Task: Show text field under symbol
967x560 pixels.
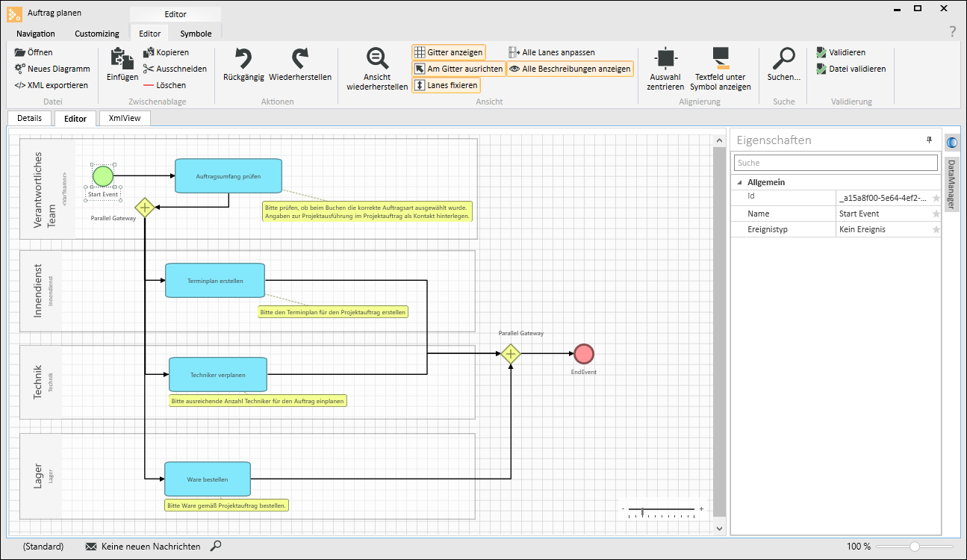Action: pyautogui.click(x=720, y=69)
